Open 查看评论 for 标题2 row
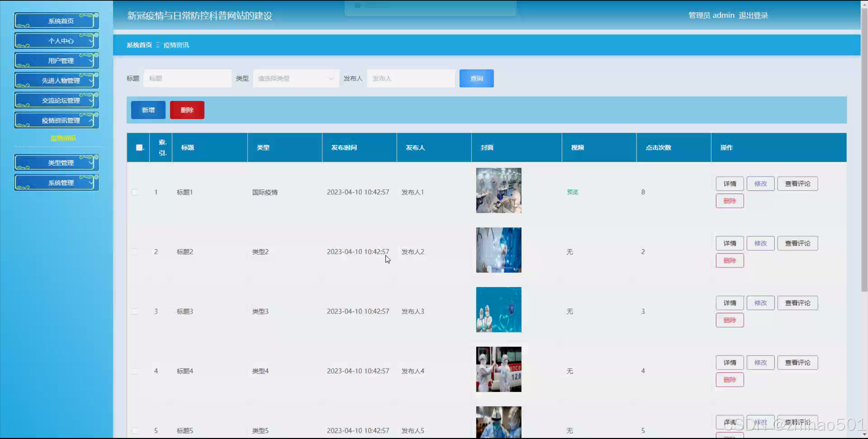Image resolution: width=868 pixels, height=439 pixels. 797,243
